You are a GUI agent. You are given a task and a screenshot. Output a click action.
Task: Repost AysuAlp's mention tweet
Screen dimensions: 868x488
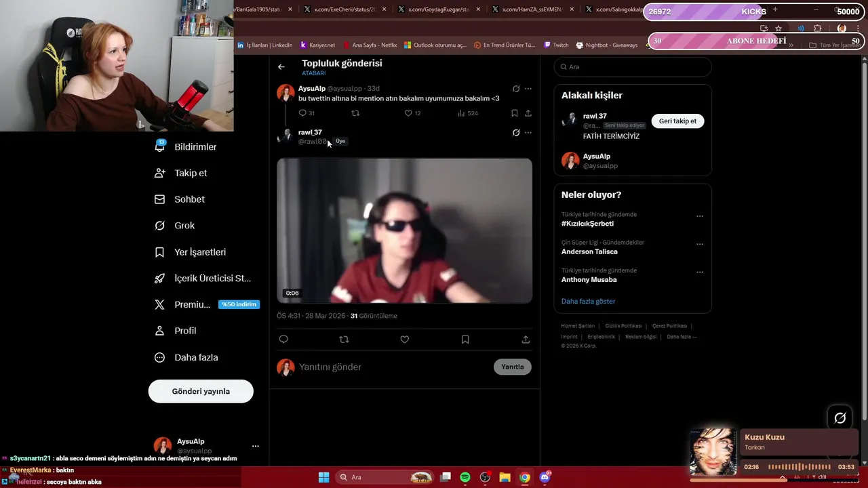point(355,113)
